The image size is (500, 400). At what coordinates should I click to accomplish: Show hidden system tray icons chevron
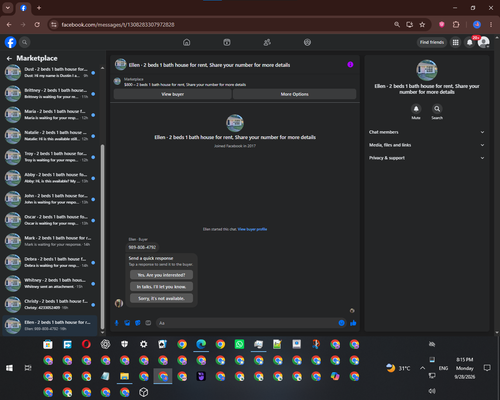pos(422,368)
